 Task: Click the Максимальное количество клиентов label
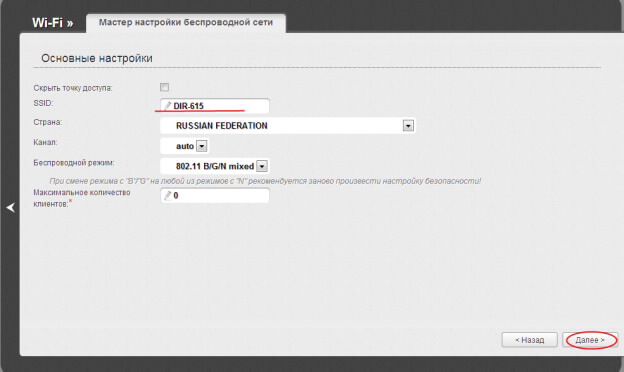(82, 198)
